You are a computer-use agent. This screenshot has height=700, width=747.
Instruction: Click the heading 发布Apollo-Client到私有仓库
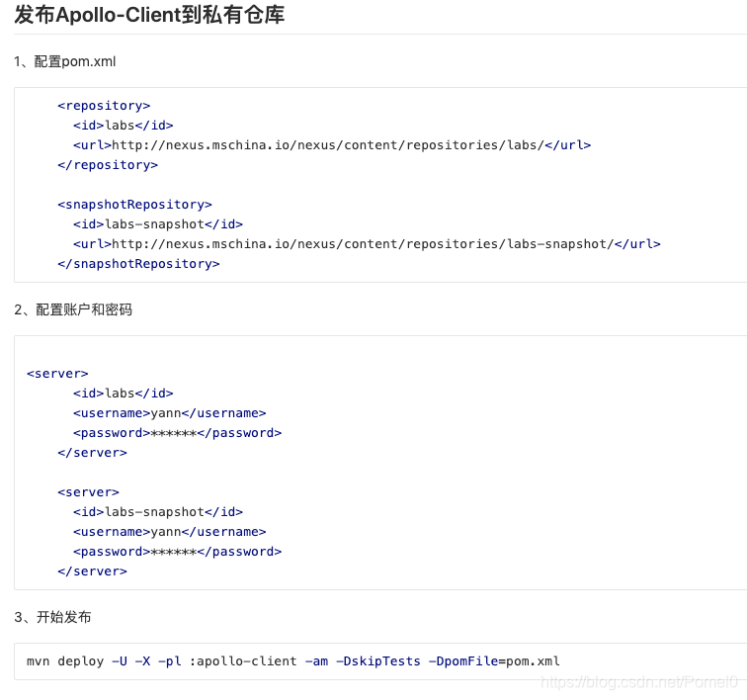[149, 15]
